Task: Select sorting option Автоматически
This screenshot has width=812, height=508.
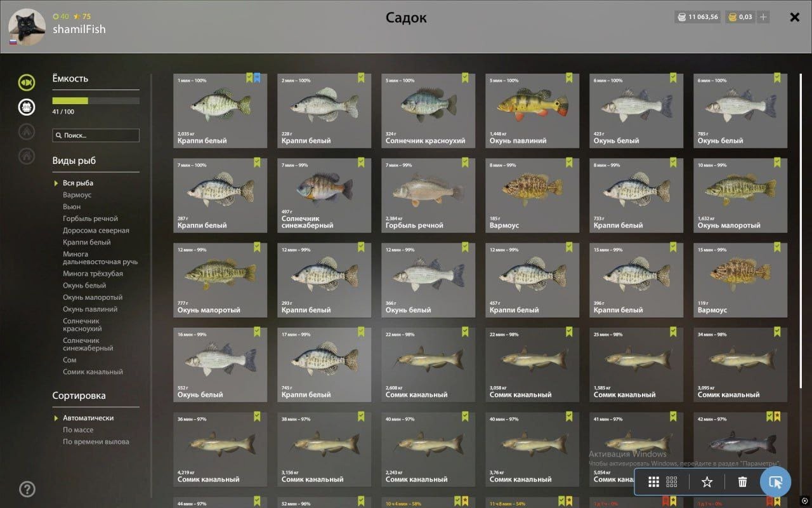Action: [88, 418]
